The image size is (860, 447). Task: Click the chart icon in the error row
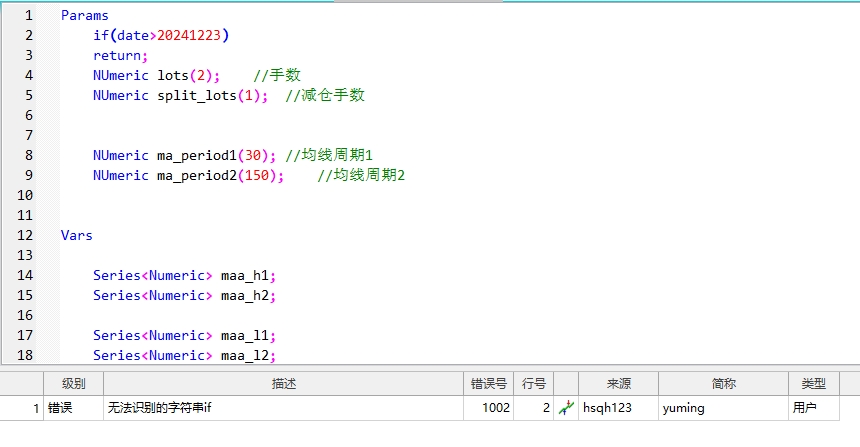[x=566, y=408]
